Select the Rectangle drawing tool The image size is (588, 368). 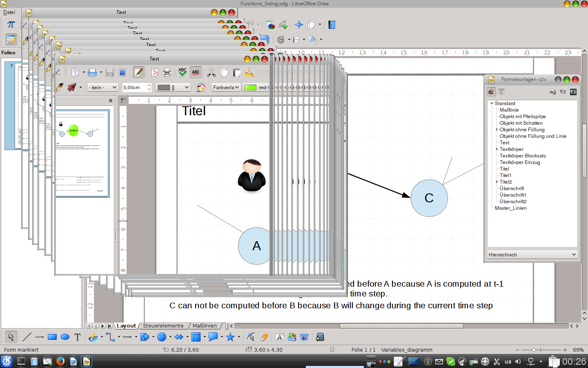click(x=52, y=337)
